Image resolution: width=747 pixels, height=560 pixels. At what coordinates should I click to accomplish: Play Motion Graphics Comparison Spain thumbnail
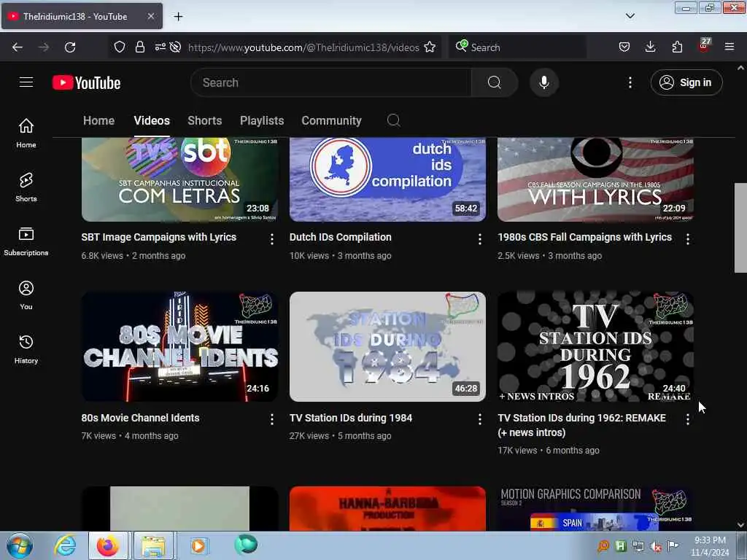tap(595, 508)
